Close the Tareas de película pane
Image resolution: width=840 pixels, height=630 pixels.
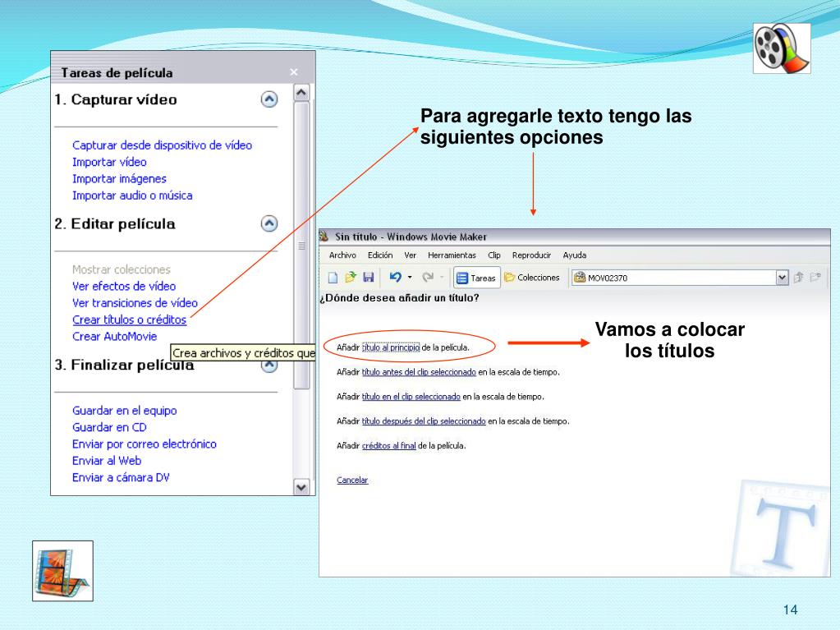[294, 71]
